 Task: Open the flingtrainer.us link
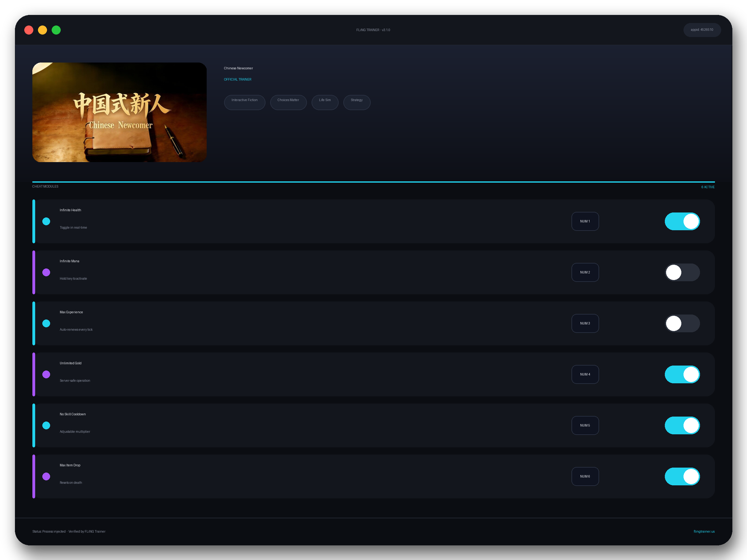click(704, 531)
